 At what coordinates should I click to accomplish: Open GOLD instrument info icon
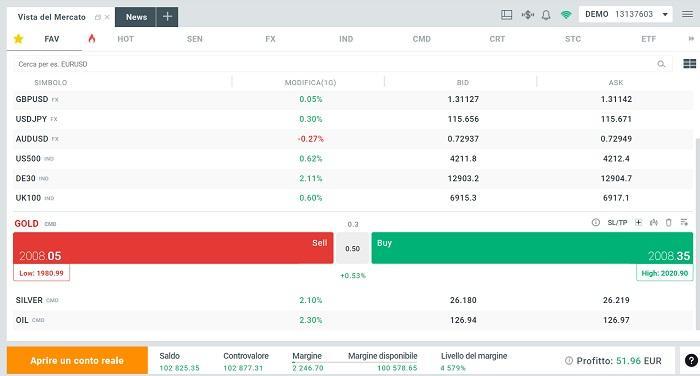(x=596, y=222)
